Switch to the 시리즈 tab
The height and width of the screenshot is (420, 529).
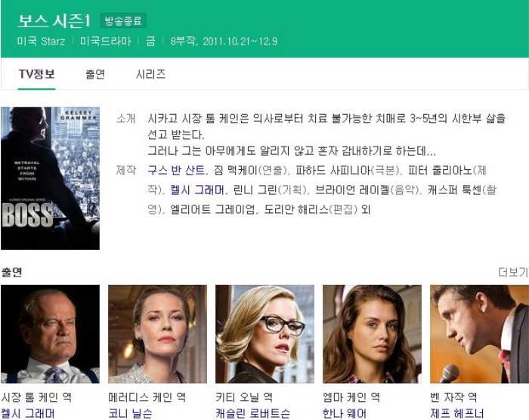[150, 74]
